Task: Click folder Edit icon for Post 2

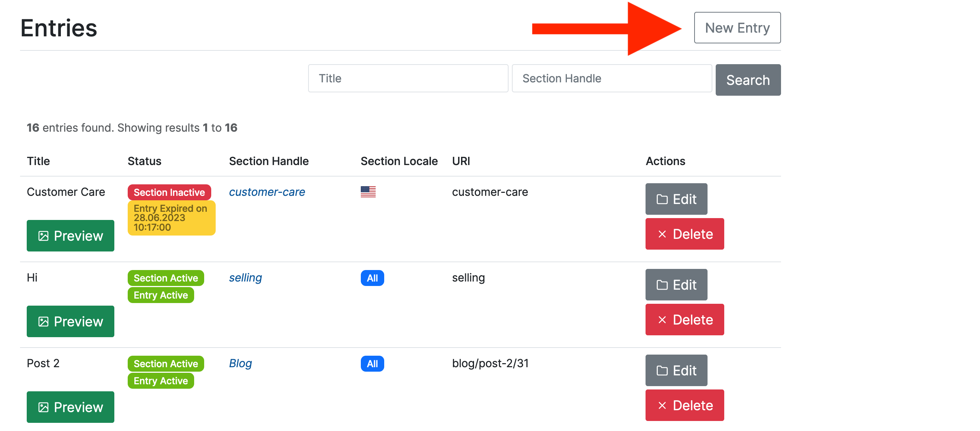Action: [x=662, y=371]
